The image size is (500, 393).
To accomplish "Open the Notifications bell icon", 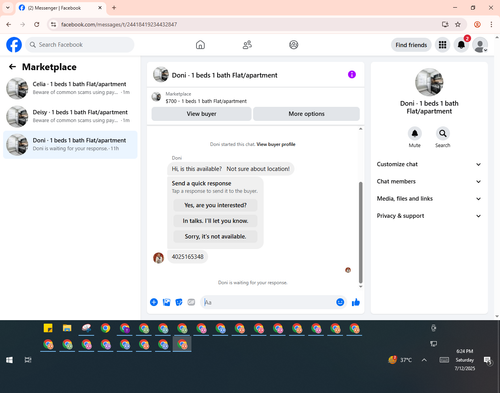I will point(461,45).
